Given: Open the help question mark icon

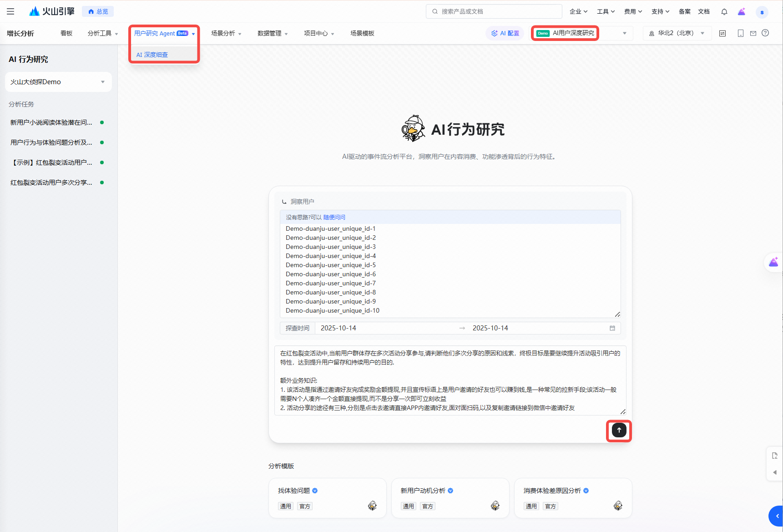Looking at the screenshot, I should [x=765, y=33].
